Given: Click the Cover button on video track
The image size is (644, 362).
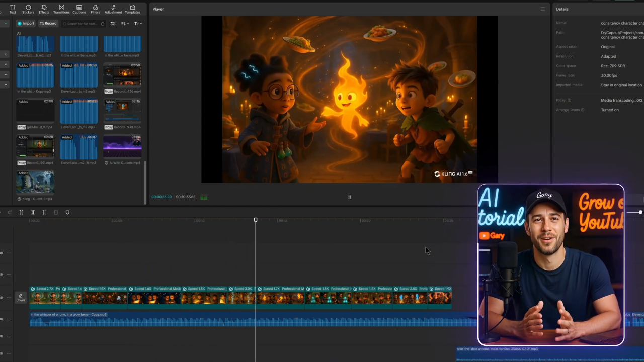Looking at the screenshot, I should [x=21, y=298].
